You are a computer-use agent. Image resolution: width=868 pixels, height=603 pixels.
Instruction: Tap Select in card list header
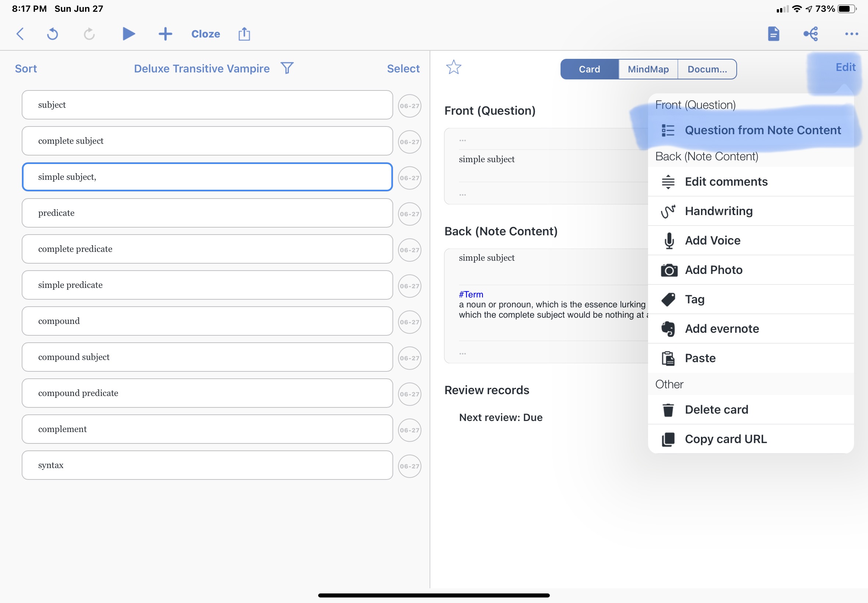tap(403, 69)
